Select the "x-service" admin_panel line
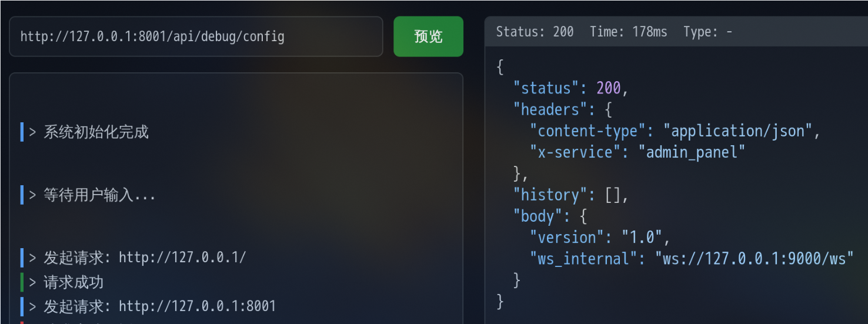This screenshot has width=868, height=324. (x=637, y=152)
